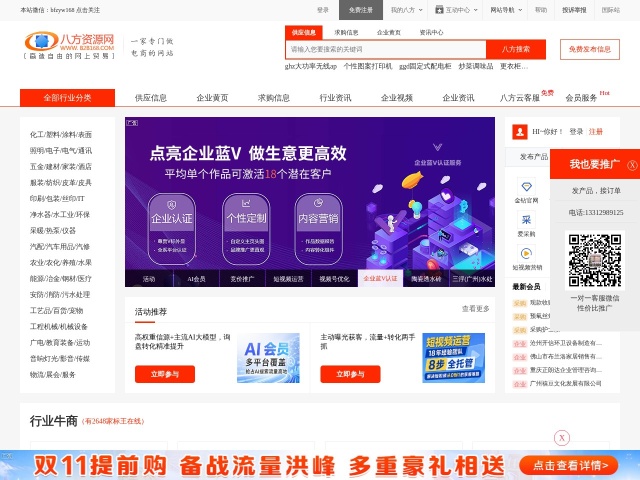Select the 供应信息 search tab
This screenshot has width=640, height=480.
click(x=304, y=32)
